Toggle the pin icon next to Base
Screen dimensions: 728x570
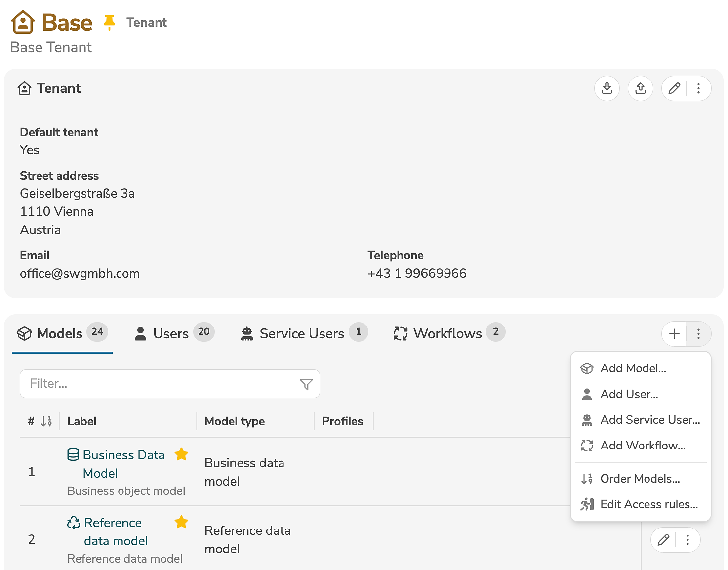[109, 23]
